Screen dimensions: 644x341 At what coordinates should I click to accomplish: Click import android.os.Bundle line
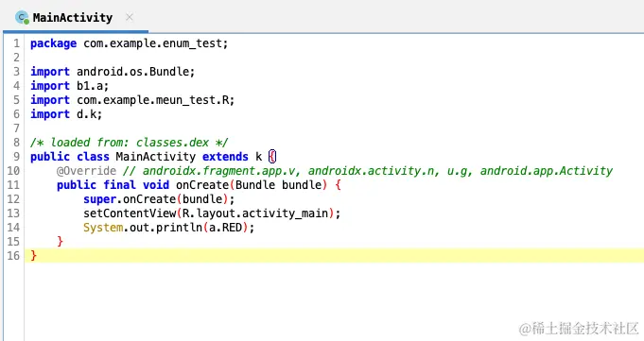(x=113, y=72)
